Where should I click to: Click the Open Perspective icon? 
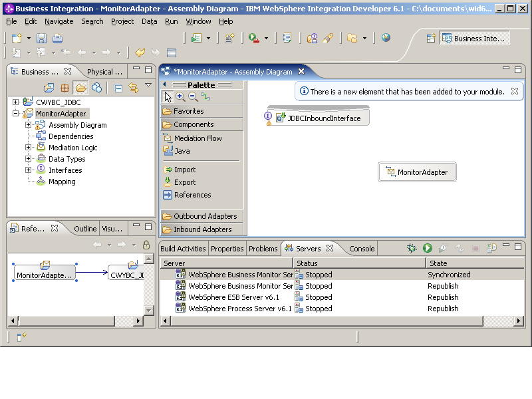431,39
